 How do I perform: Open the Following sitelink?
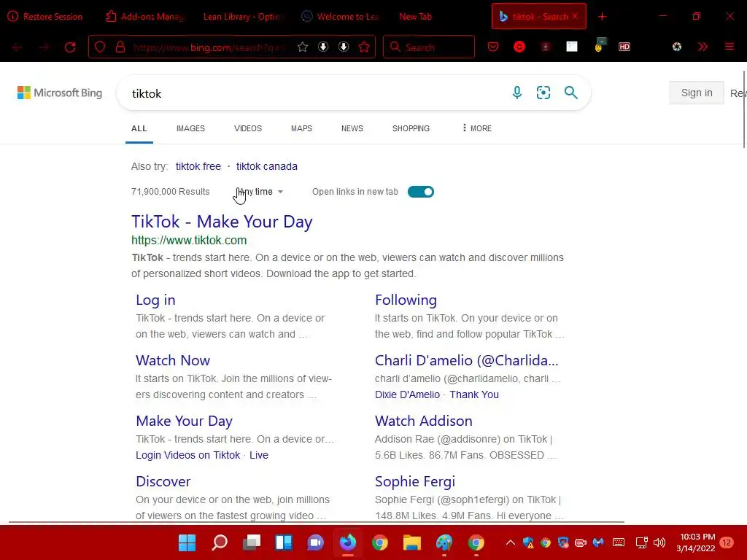(406, 300)
